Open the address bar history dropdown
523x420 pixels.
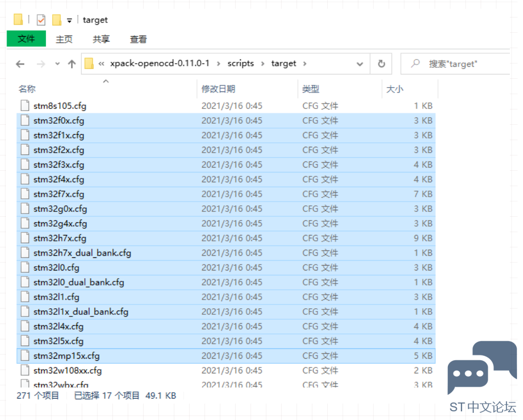(x=360, y=64)
